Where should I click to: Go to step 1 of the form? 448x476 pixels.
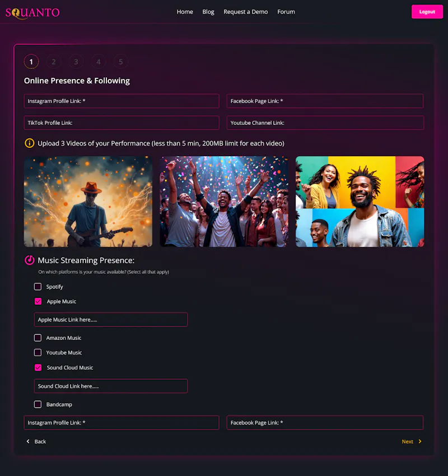31,62
